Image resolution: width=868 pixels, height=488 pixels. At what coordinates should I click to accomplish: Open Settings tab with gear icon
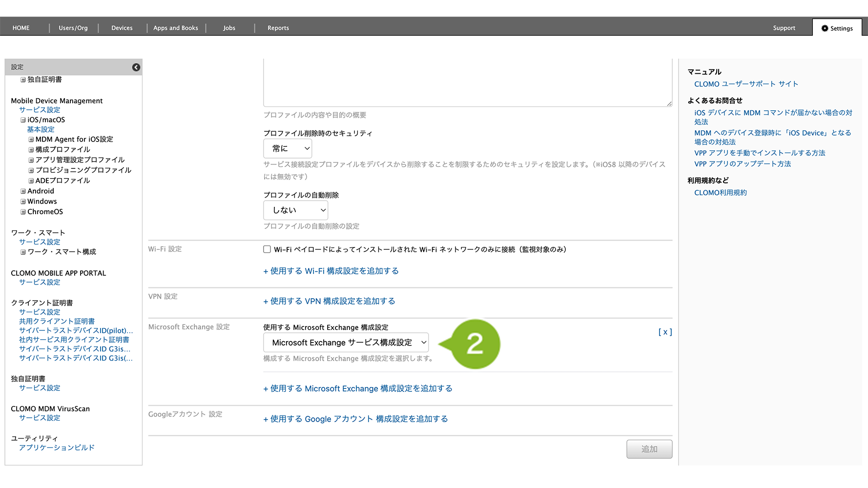click(x=837, y=28)
